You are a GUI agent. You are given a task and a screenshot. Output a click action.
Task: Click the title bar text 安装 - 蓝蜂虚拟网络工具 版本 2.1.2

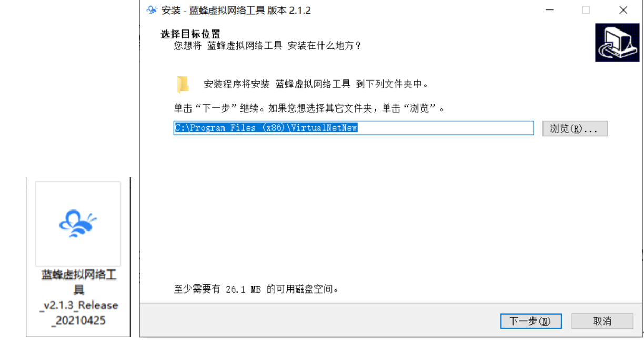(236, 10)
